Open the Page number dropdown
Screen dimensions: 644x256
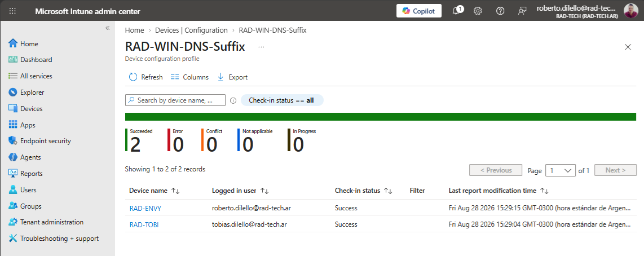560,170
